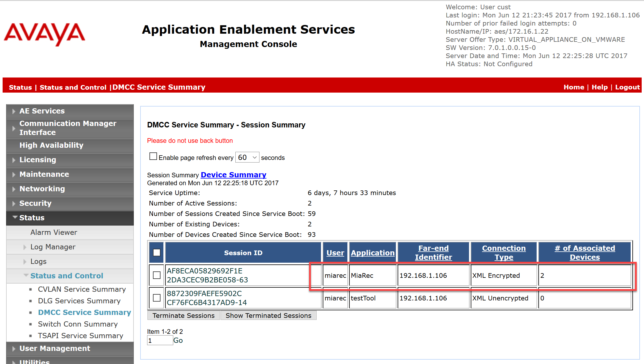The width and height of the screenshot is (644, 364).
Task: Select session ID AF8ECA05829692F1E text
Action: pyautogui.click(x=207, y=275)
